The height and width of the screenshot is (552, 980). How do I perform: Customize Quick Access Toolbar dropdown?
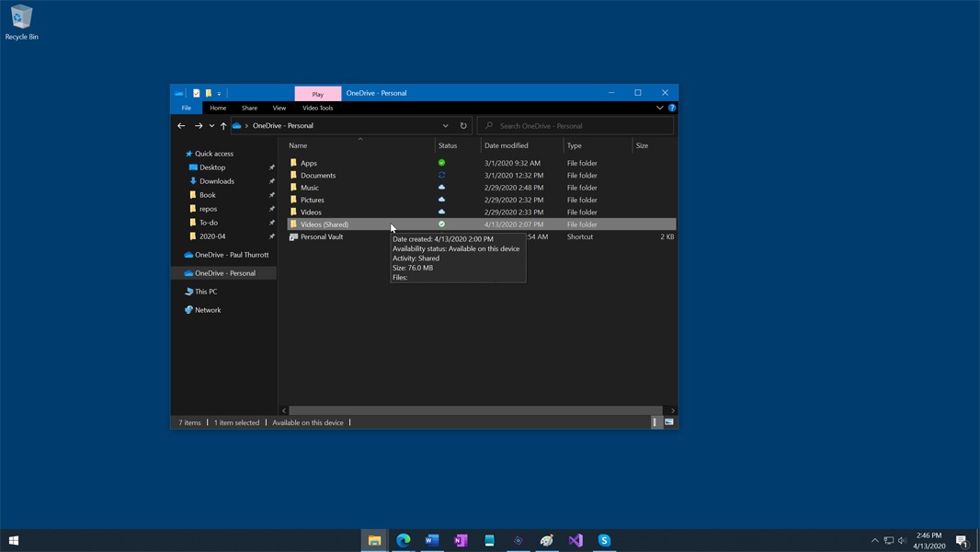(x=219, y=93)
